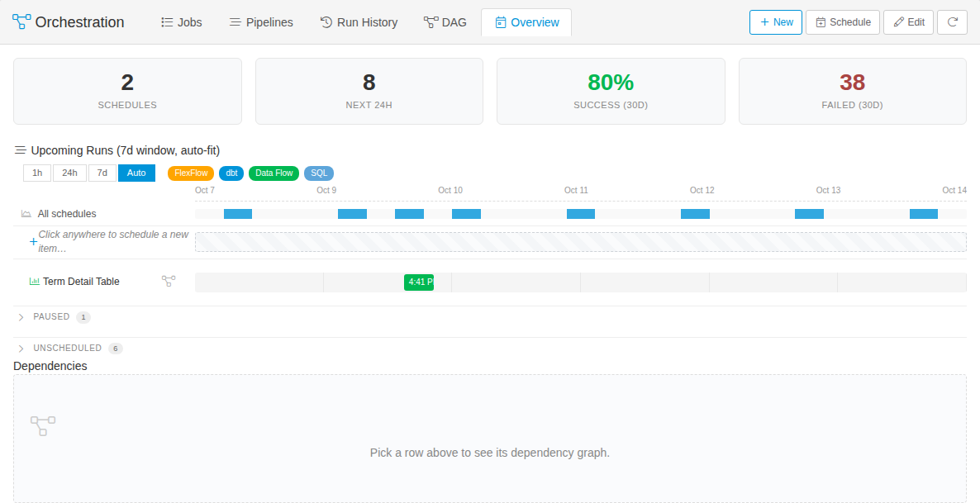The height and width of the screenshot is (503, 980).
Task: Toggle the FlexFlow filter chip
Action: (x=191, y=173)
